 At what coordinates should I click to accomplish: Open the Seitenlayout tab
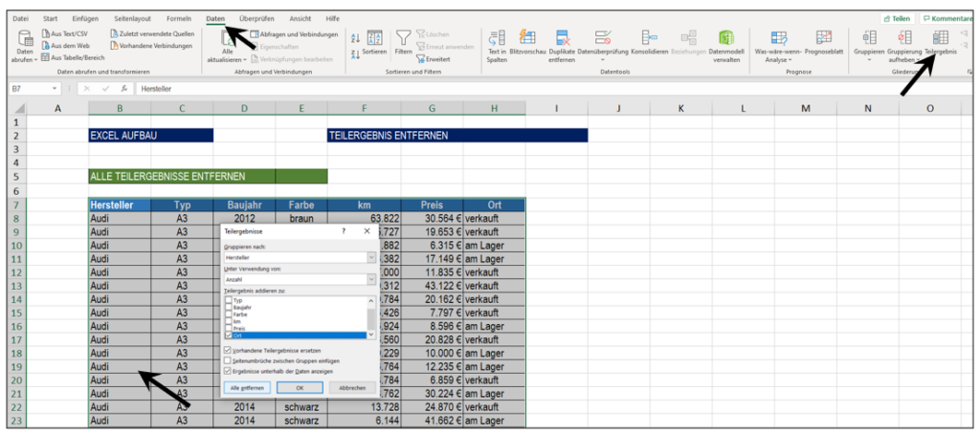(x=132, y=19)
